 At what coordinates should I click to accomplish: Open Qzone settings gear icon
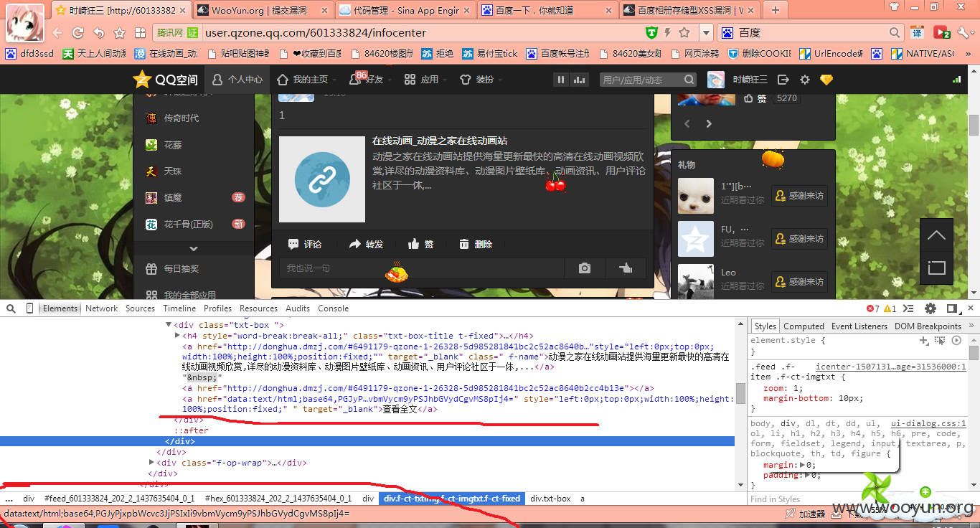(x=805, y=80)
